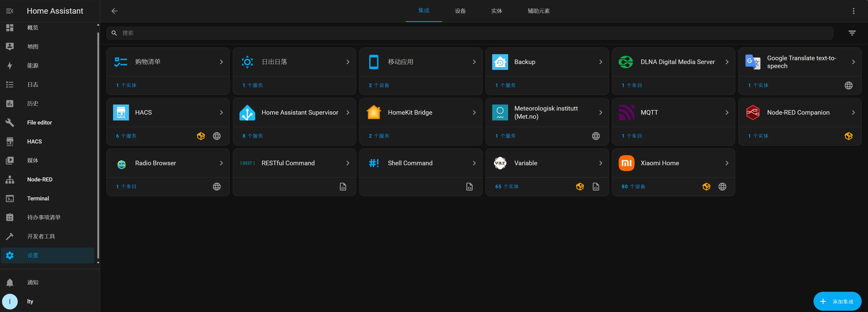868x312 pixels.
Task: Open Terminal from the sidebar
Action: point(38,199)
